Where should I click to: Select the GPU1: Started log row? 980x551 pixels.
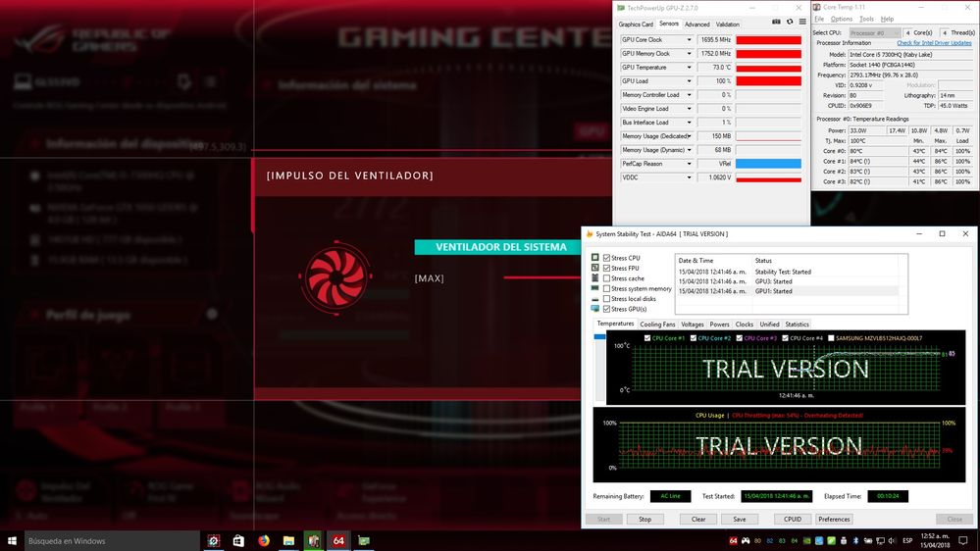(788, 291)
